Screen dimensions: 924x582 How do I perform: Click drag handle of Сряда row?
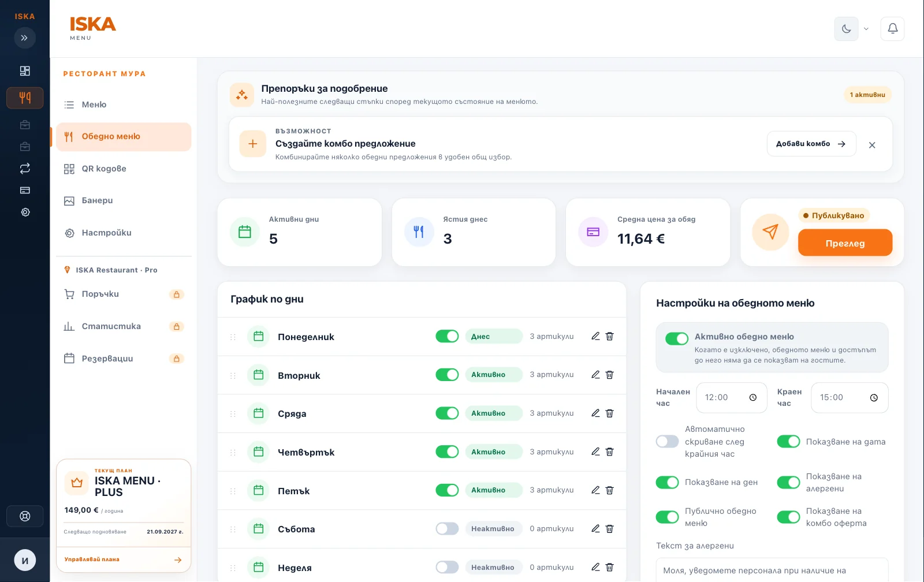[233, 414]
